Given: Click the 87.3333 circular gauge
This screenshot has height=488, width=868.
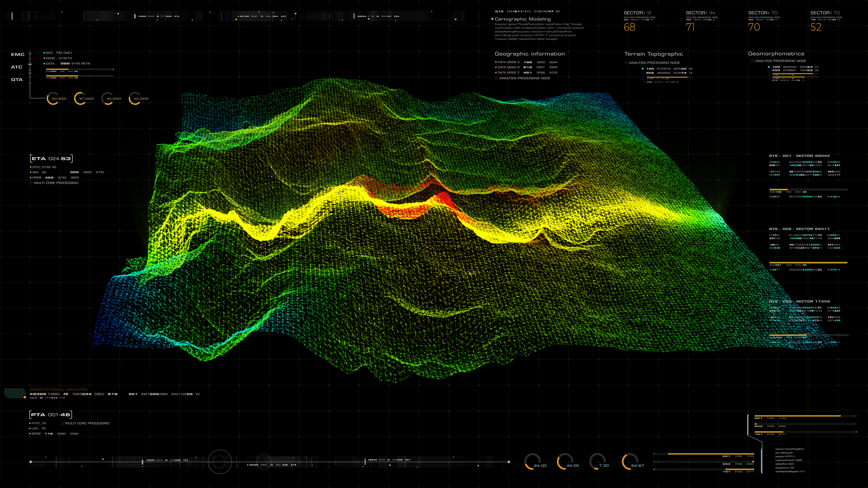Looking at the screenshot, I should pyautogui.click(x=81, y=98).
